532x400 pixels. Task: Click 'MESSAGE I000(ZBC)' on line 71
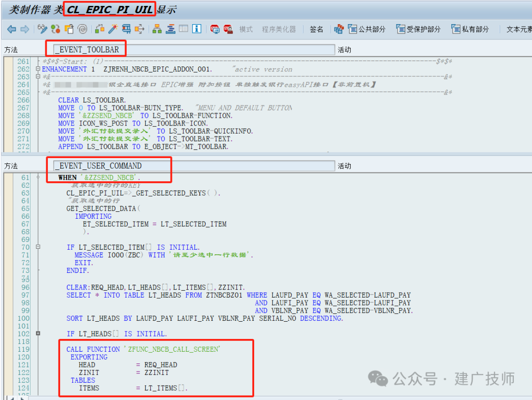pos(109,255)
